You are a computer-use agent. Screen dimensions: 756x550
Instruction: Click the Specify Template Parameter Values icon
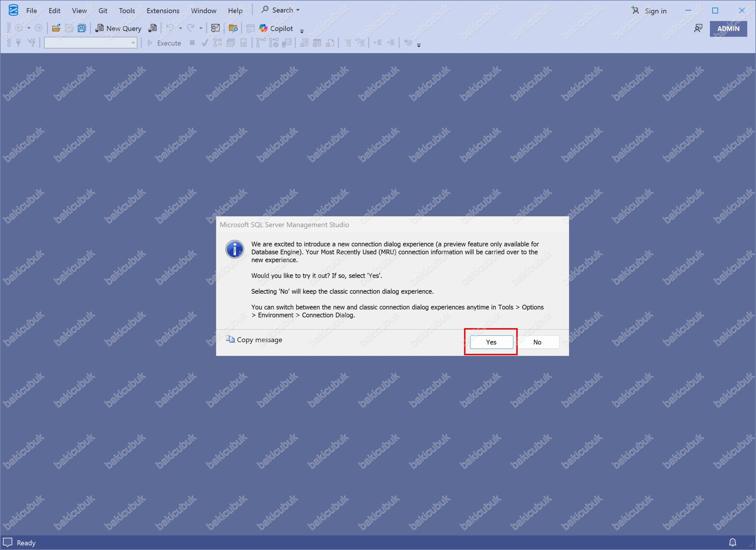pos(408,42)
